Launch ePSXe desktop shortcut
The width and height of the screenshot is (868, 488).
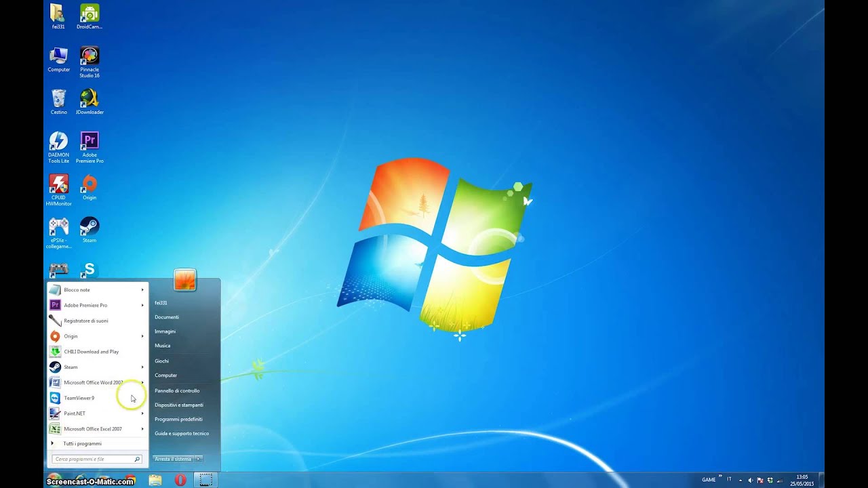coord(58,233)
